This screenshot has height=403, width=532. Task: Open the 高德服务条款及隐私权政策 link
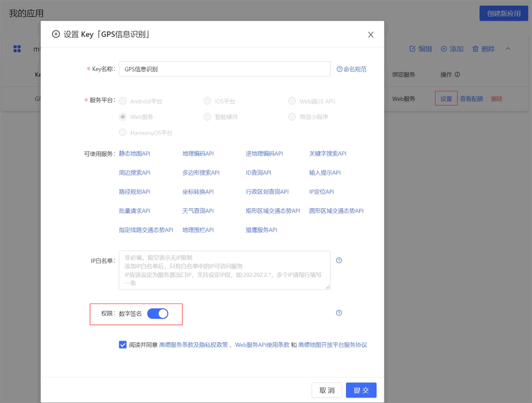pyautogui.click(x=194, y=345)
